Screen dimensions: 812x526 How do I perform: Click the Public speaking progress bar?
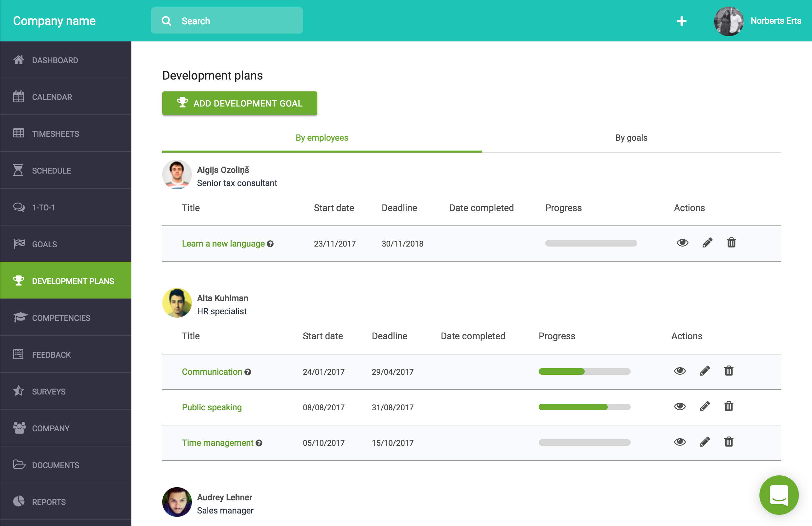click(584, 407)
